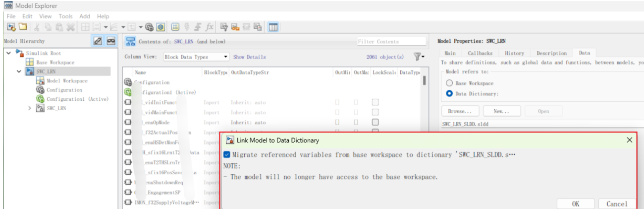644x209 pixels.
Task: Collapse the top SWC_LRN model node
Action: [19, 71]
